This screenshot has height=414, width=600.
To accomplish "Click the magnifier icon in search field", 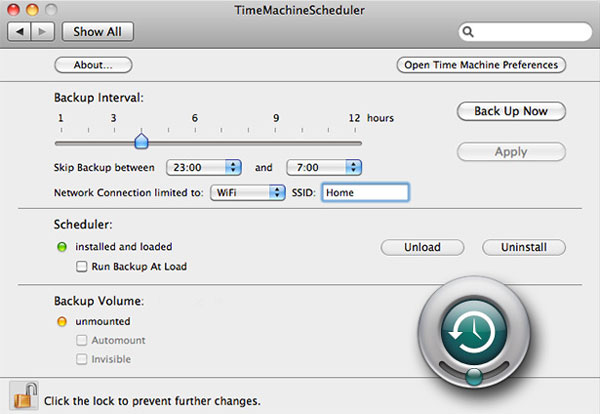I will tap(468, 32).
